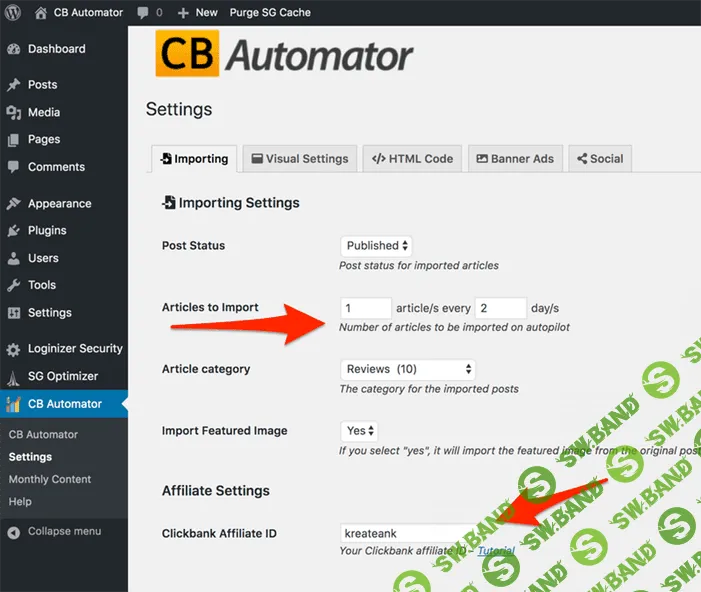Click the Appearance paintbrush icon

14,203
